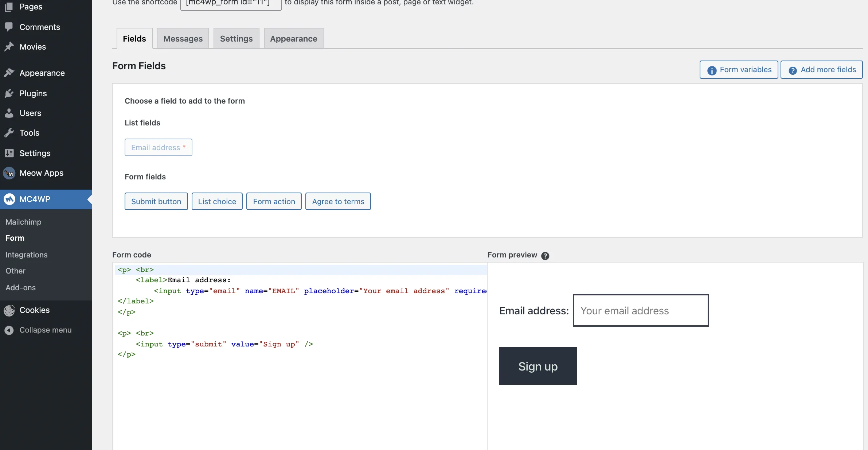The width and height of the screenshot is (868, 450).
Task: Switch to the form Settings tab
Action: [x=236, y=39]
